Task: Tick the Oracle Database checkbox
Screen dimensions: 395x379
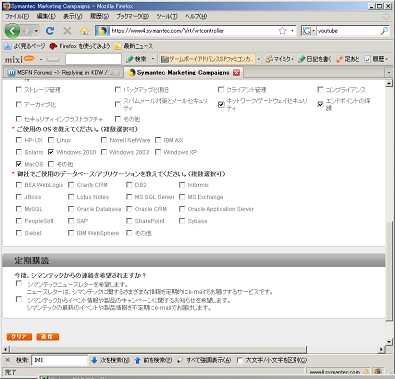Action: 71,209
